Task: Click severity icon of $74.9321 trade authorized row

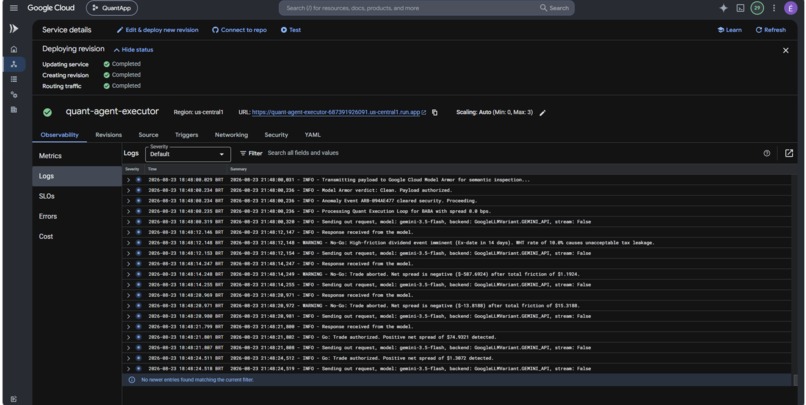Action: click(x=138, y=337)
